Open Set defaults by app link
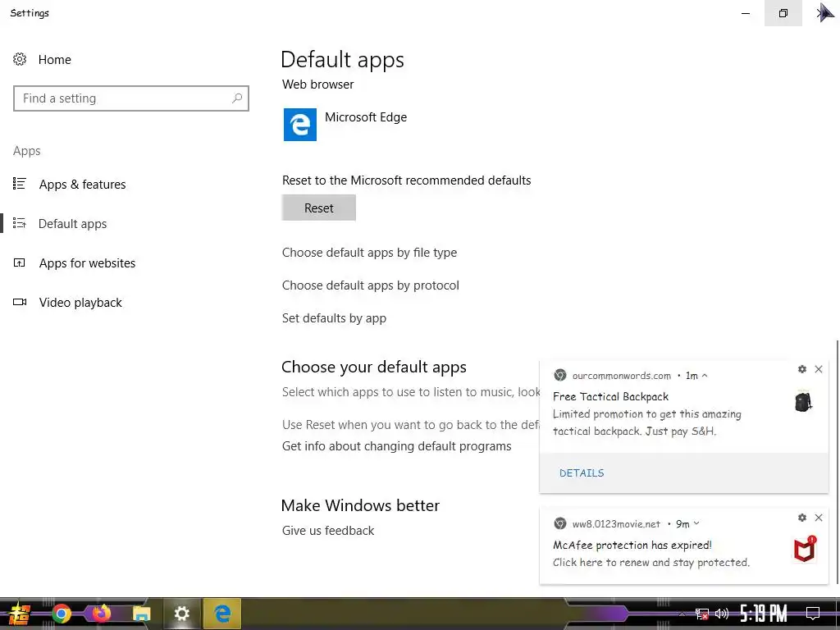This screenshot has width=840, height=630. 335,318
